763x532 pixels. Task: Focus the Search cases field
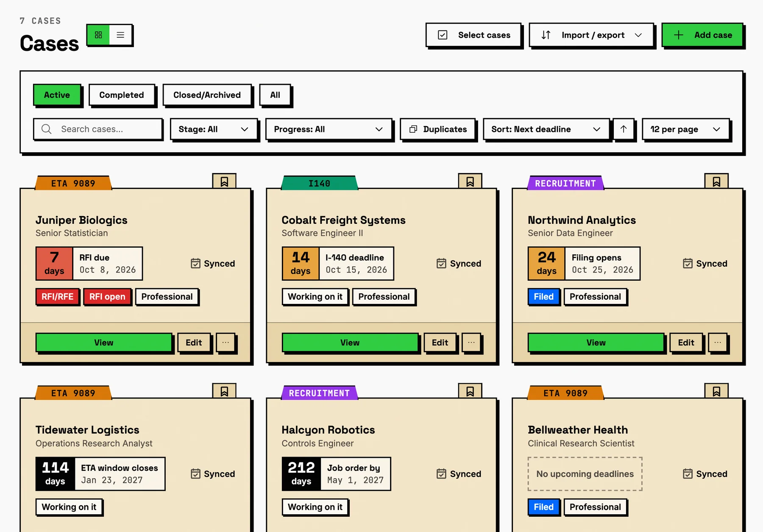[x=98, y=129]
